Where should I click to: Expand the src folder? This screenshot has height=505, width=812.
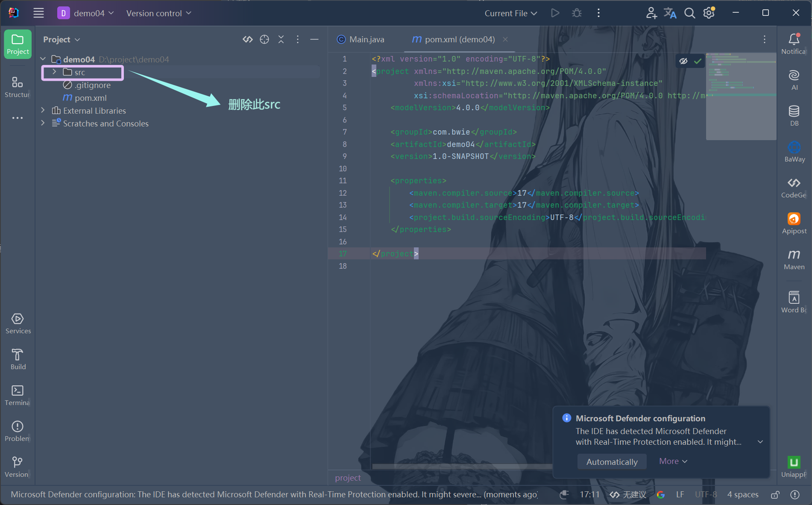point(54,72)
